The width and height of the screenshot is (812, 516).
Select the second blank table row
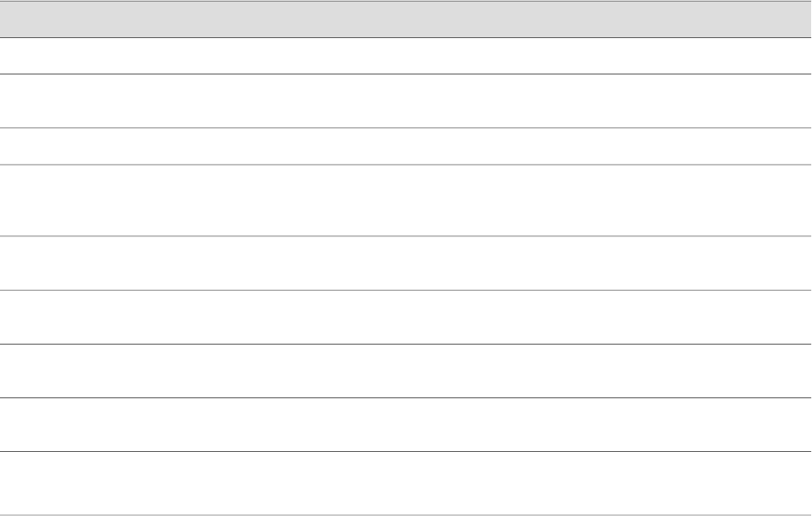pos(406,101)
